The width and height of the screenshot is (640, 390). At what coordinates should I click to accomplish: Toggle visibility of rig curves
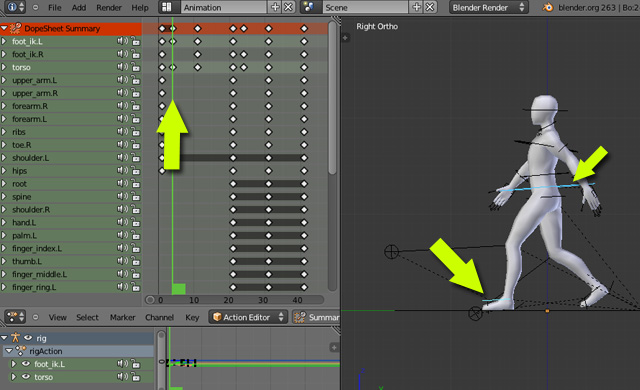point(28,338)
